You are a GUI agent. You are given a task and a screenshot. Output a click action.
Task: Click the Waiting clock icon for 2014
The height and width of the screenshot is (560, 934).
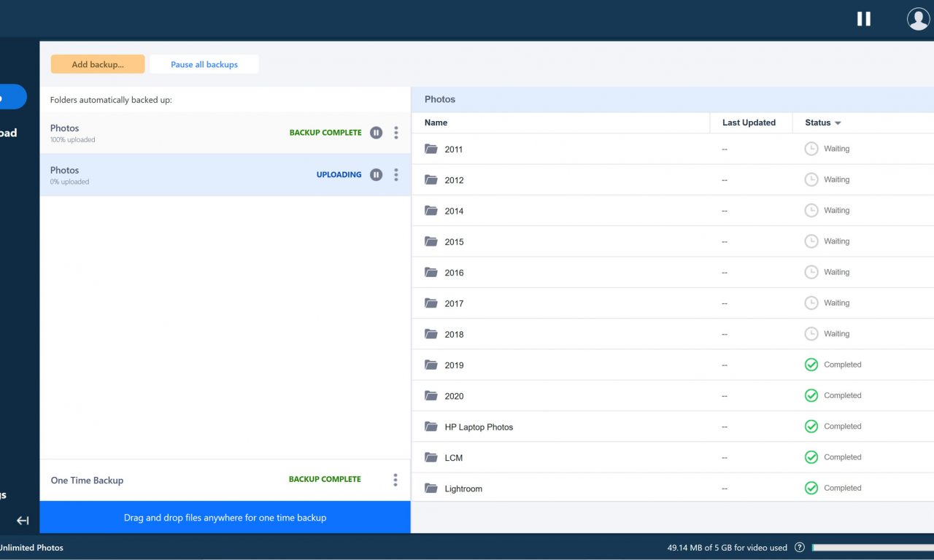811,210
